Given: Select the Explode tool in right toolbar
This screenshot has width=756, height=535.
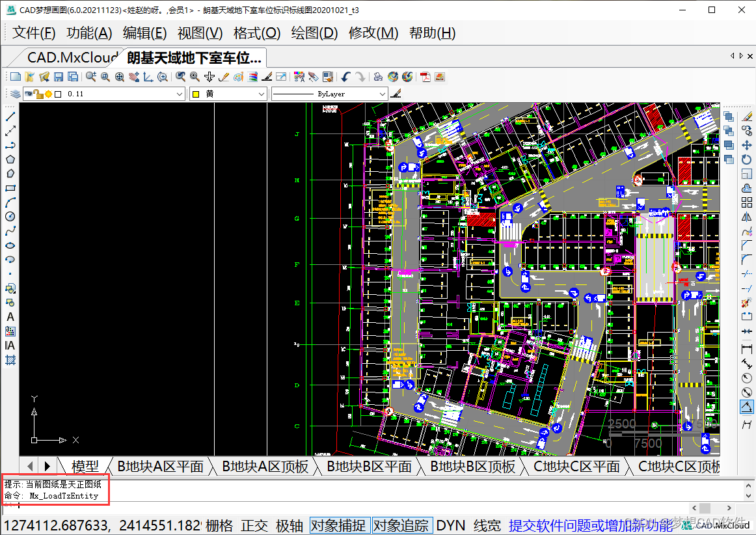Looking at the screenshot, I should (746, 303).
